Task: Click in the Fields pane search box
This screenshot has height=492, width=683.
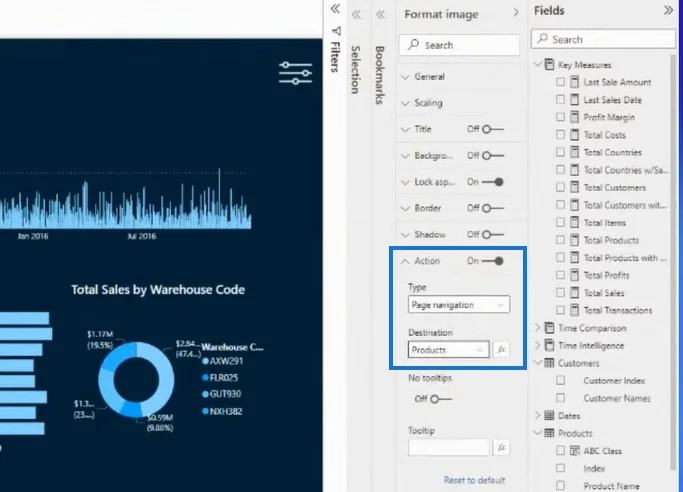Action: click(x=604, y=39)
